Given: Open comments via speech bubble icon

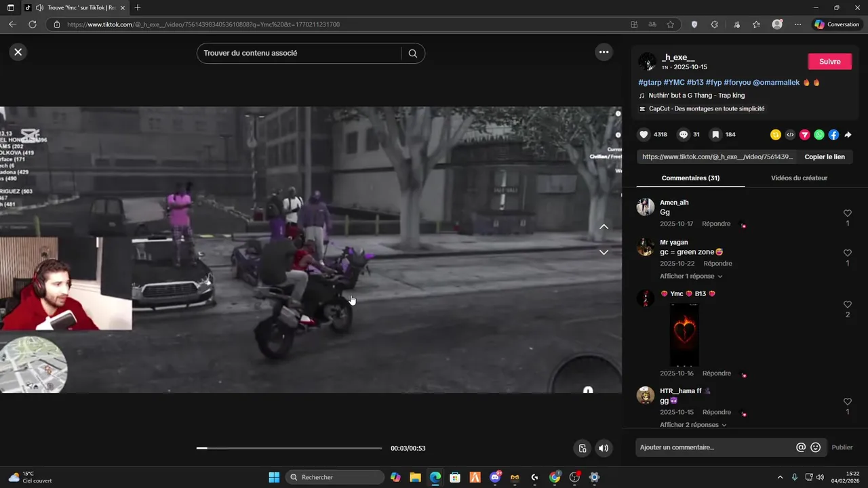Looking at the screenshot, I should (684, 135).
